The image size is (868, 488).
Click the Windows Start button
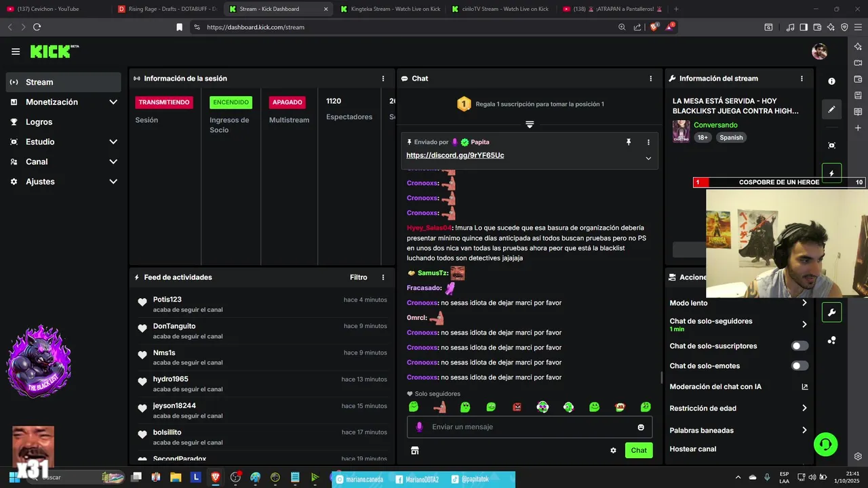tap(13, 477)
